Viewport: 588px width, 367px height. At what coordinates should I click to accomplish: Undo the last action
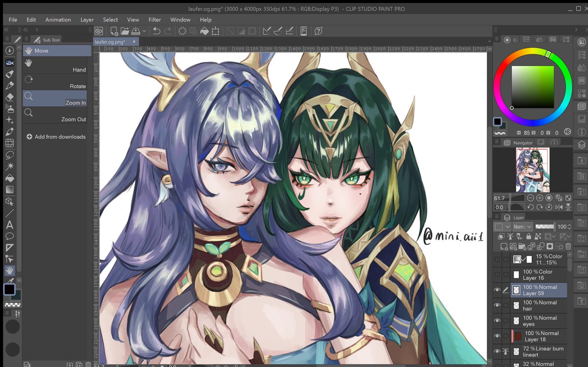click(157, 31)
